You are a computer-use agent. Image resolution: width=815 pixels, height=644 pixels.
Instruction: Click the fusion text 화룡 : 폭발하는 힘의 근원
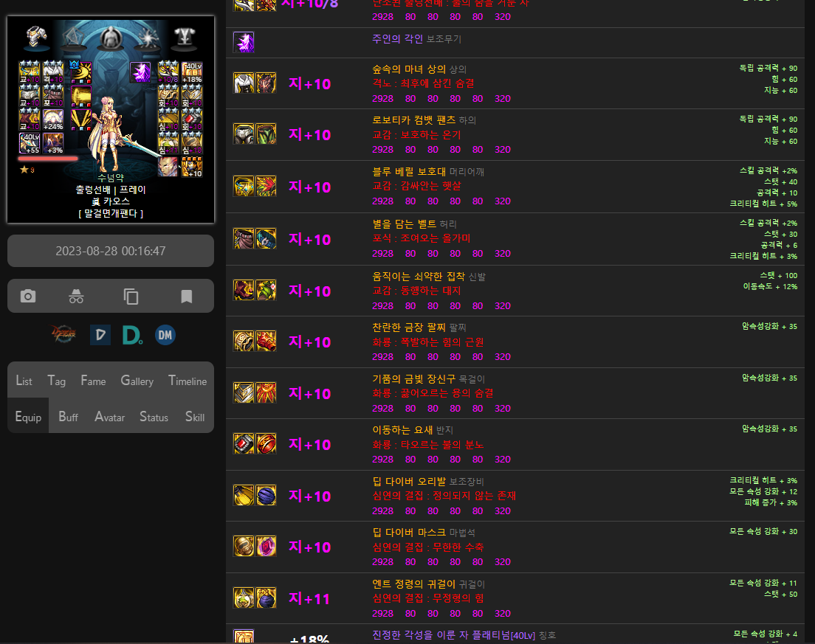click(x=428, y=342)
